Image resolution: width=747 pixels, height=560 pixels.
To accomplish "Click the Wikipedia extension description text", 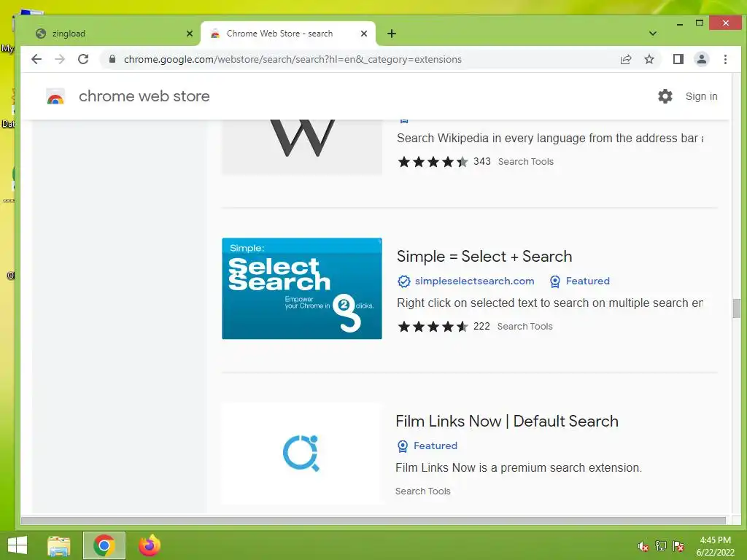I will click(x=550, y=138).
